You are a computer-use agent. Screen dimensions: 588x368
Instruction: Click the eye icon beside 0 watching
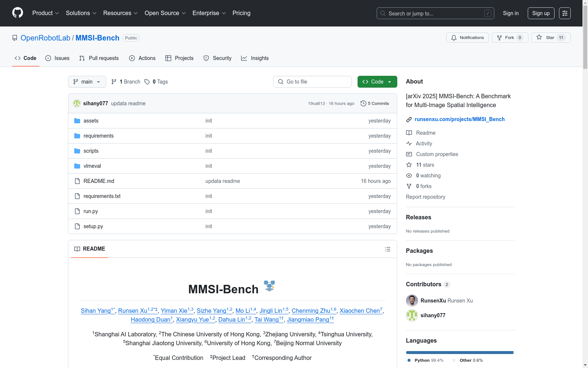tap(409, 176)
